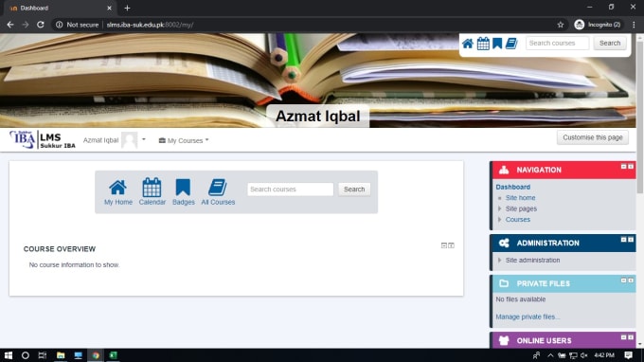The image size is (644, 362).
Task: View site information for Not secure
Action: (77, 25)
